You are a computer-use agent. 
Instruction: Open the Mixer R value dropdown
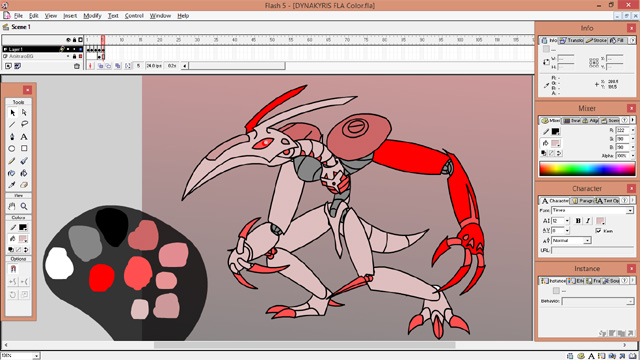click(633, 130)
